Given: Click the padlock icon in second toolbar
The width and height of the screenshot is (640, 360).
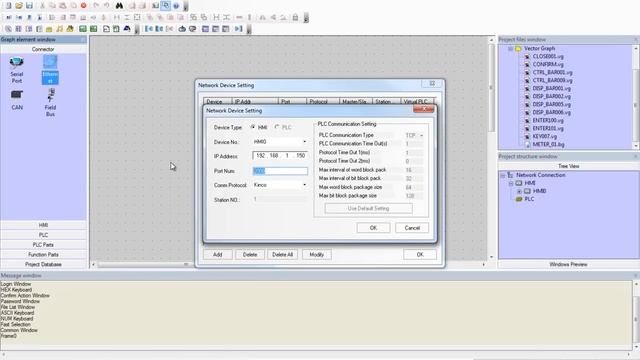Looking at the screenshot, I should click(x=295, y=17).
